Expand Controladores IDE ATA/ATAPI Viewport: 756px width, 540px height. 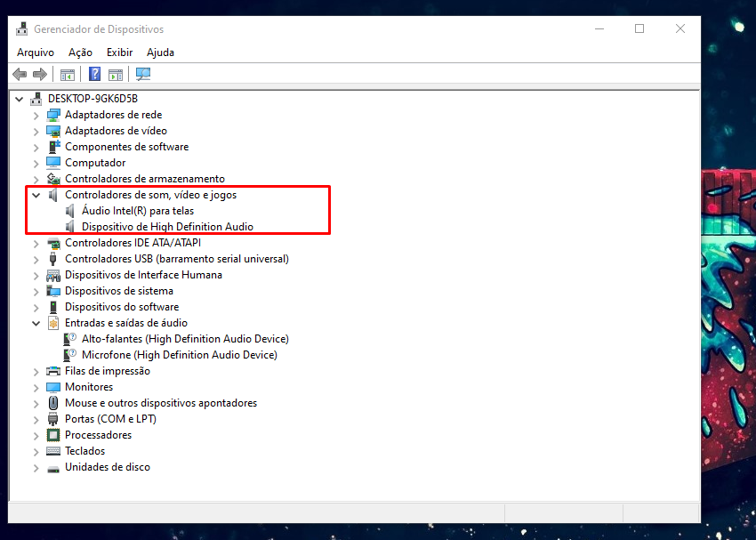pos(36,244)
